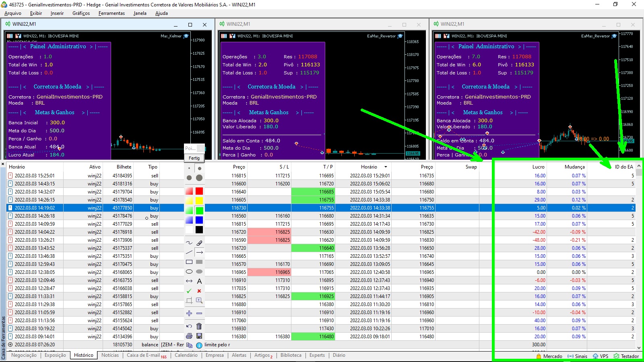Viewport: 644px width, 362px height.
Task: Sort by the closing Horário column arrow
Action: (x=386, y=167)
